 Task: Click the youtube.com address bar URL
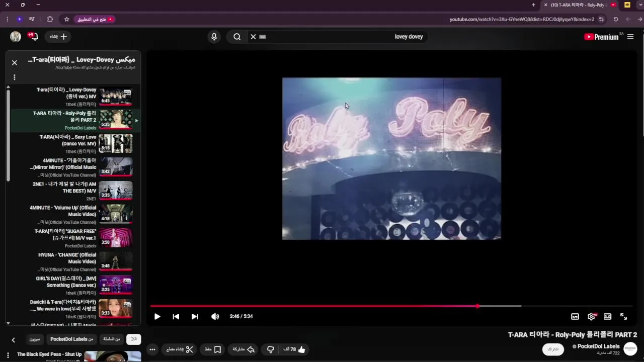pos(522,20)
